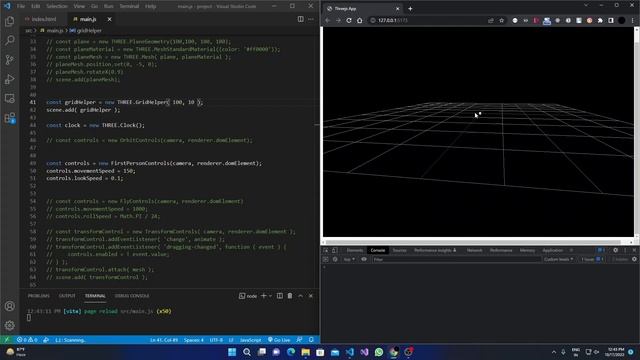Go to browser home page
The width and height of the screenshot is (640, 360).
360,20
